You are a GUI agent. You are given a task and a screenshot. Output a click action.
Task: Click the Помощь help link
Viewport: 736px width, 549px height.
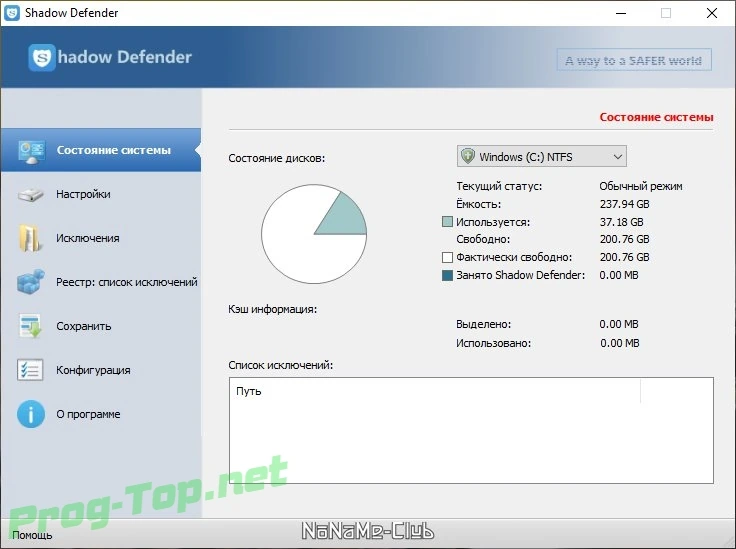coord(32,535)
